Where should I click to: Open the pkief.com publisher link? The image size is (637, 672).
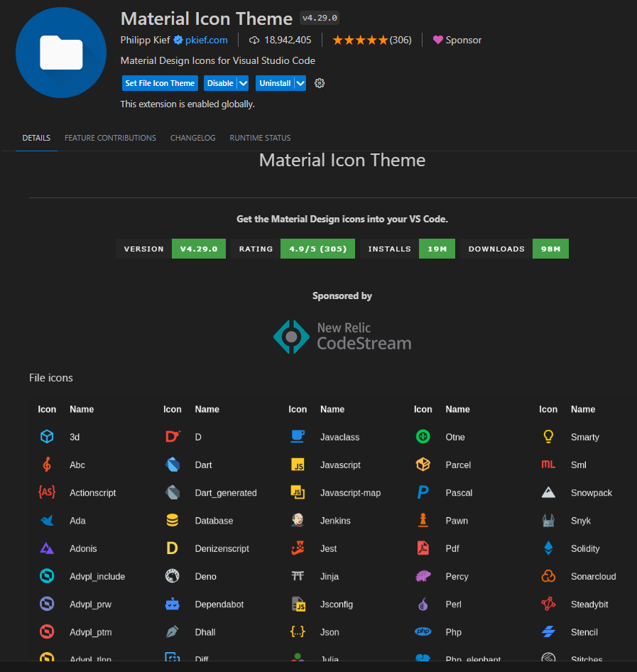pos(207,40)
